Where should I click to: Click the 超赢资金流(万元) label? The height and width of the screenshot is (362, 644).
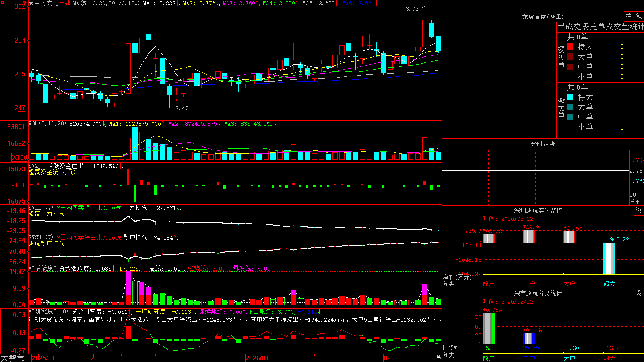(52, 172)
